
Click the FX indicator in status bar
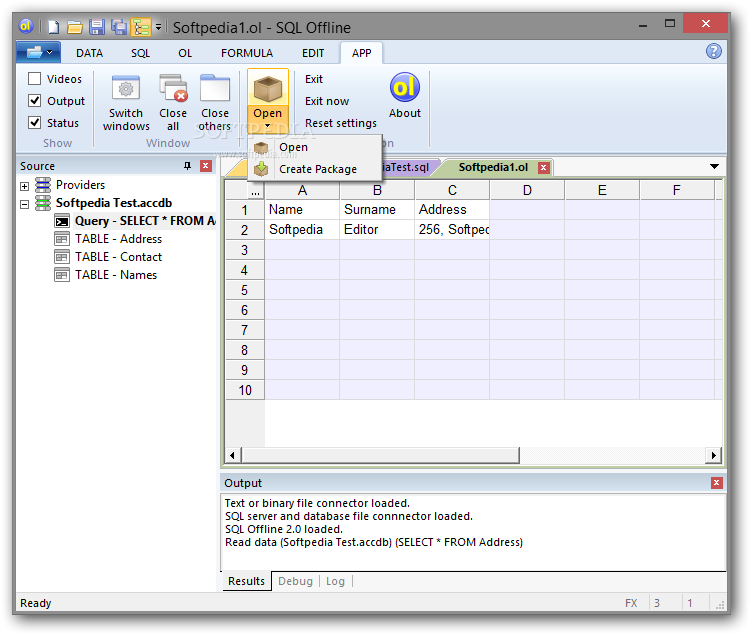631,603
